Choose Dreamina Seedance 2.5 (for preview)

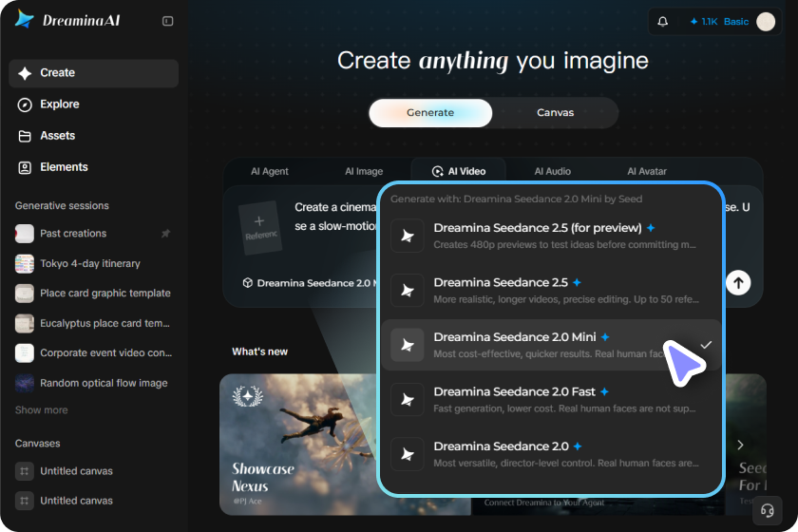(551, 236)
